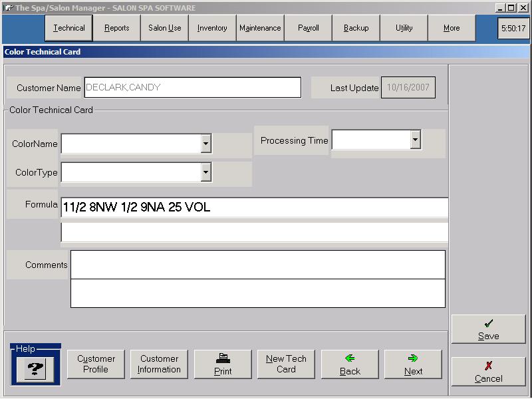Open the Reports menu

pos(117,29)
